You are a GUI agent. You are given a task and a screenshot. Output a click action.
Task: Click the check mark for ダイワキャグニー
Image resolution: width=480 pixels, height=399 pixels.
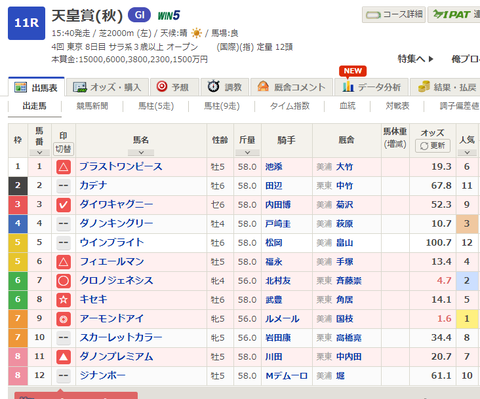pos(63,205)
